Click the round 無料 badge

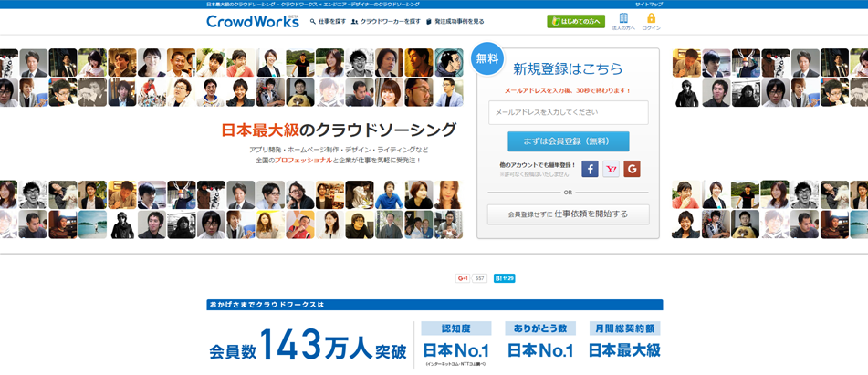[x=487, y=58]
